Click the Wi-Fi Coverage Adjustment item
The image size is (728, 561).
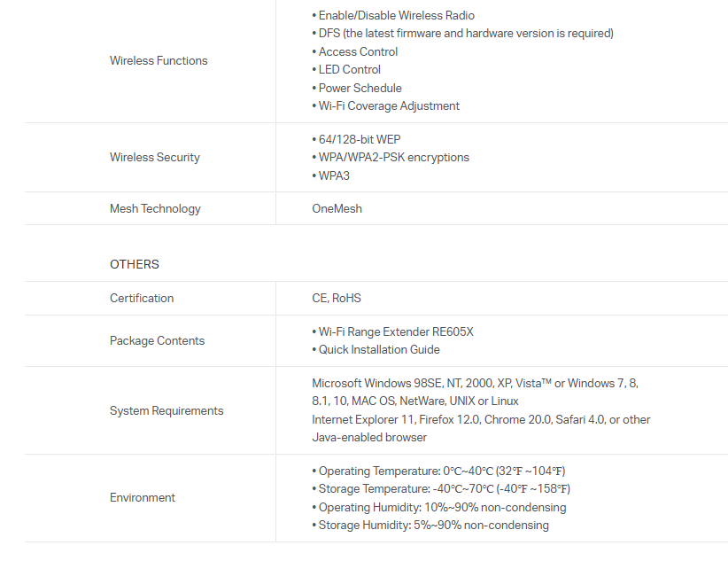tap(389, 106)
